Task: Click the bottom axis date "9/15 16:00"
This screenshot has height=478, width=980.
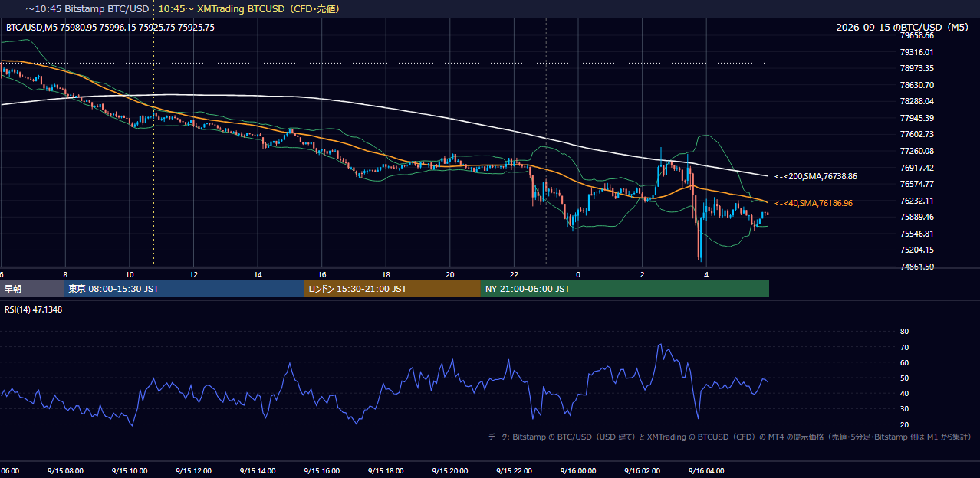Action: pyautogui.click(x=322, y=471)
